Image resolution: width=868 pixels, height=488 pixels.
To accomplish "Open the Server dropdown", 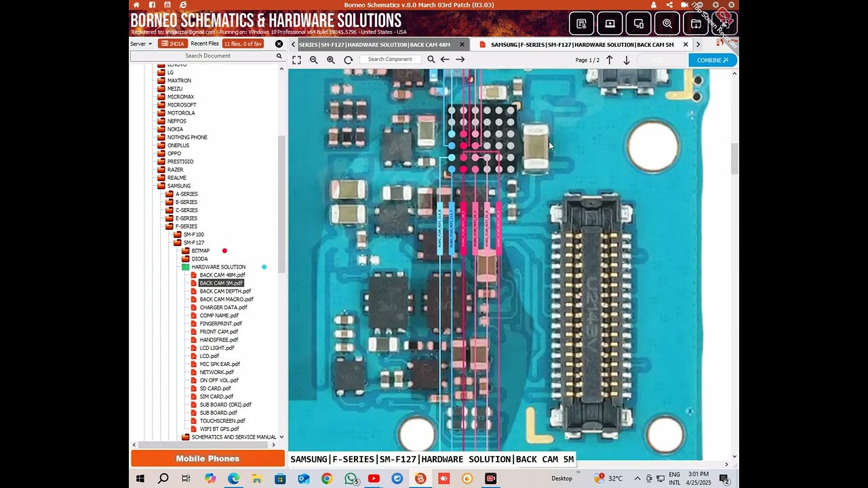I will [141, 44].
